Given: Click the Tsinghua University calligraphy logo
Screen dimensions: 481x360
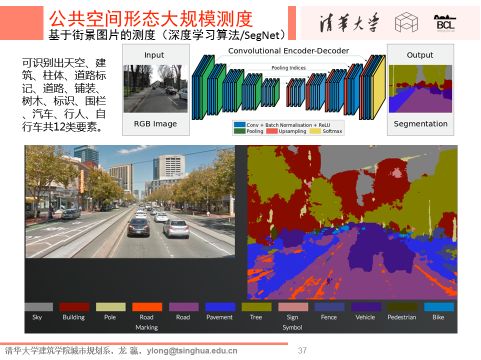Looking at the screenshot, I should click(x=349, y=23).
